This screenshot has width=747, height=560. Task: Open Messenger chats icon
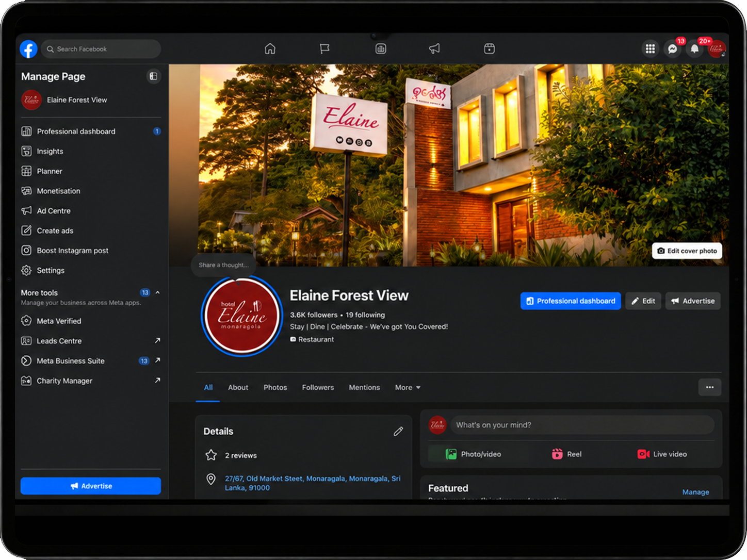pyautogui.click(x=673, y=48)
